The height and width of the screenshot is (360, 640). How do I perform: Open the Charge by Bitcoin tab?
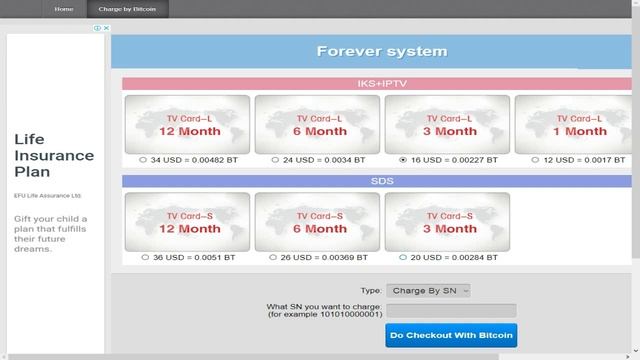tap(127, 9)
